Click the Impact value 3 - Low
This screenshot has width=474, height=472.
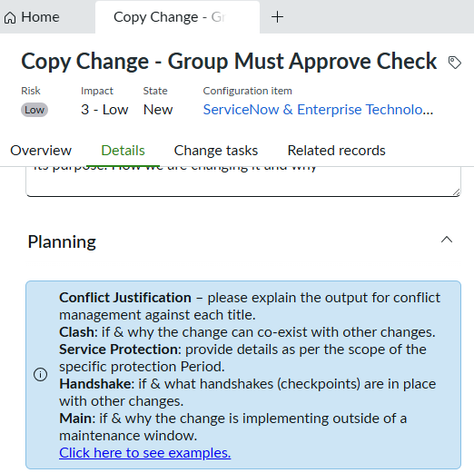[x=104, y=109]
